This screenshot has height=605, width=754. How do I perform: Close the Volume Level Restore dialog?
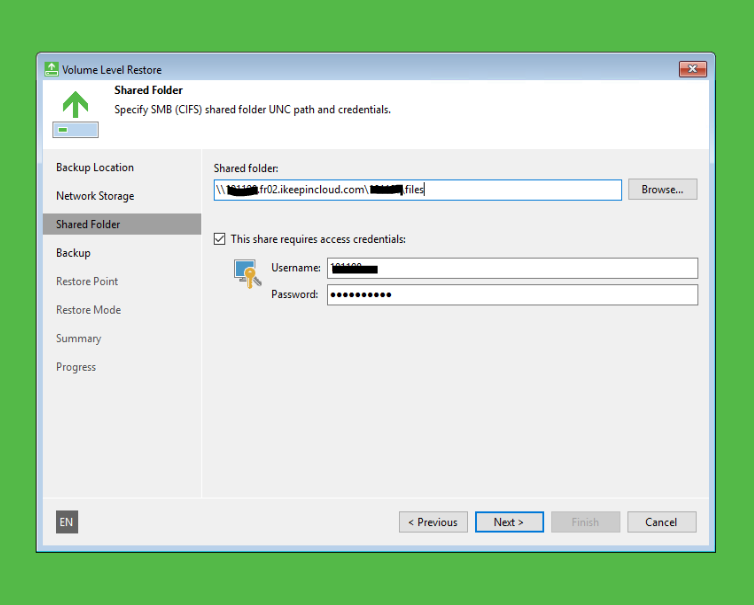tap(692, 69)
